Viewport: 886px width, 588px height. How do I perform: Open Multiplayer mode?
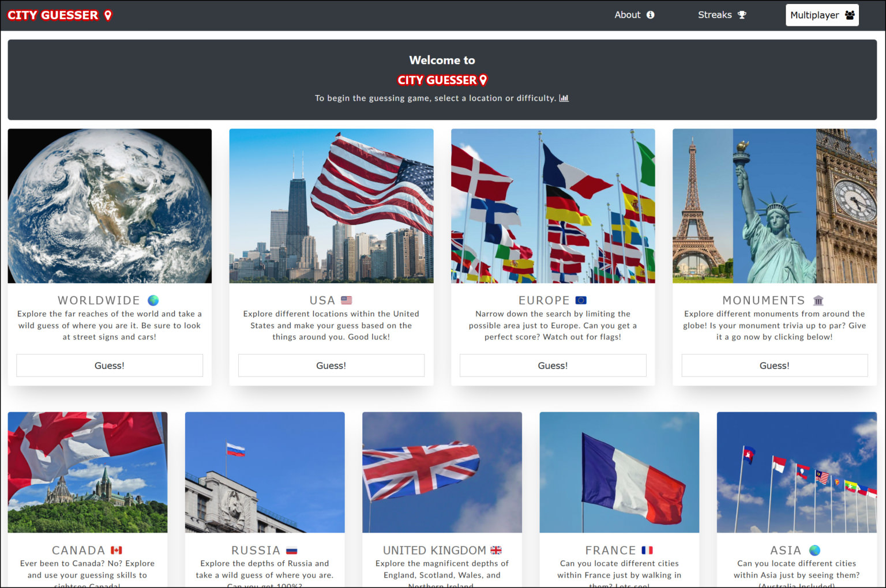pyautogui.click(x=822, y=15)
